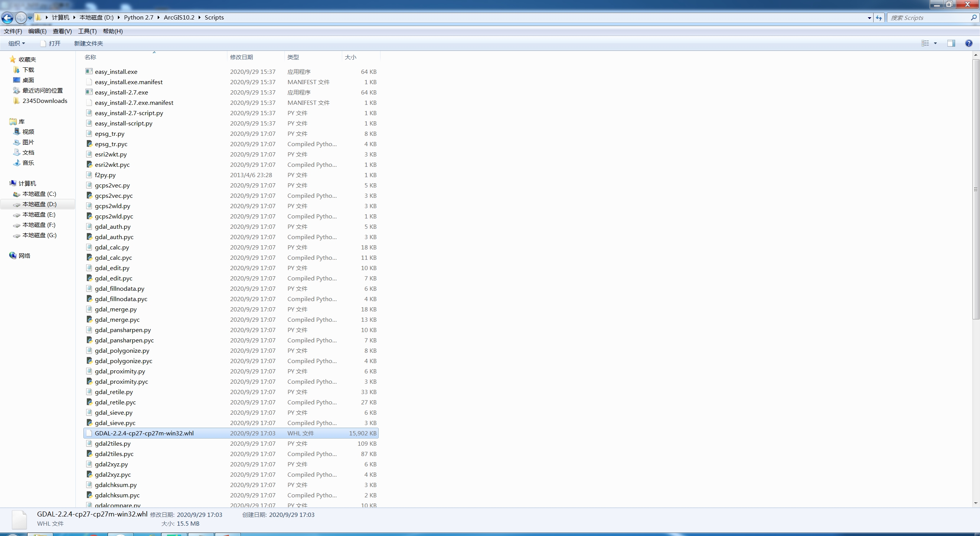This screenshot has height=536, width=980.
Task: Click the refresh icon in the address bar
Action: tap(879, 18)
